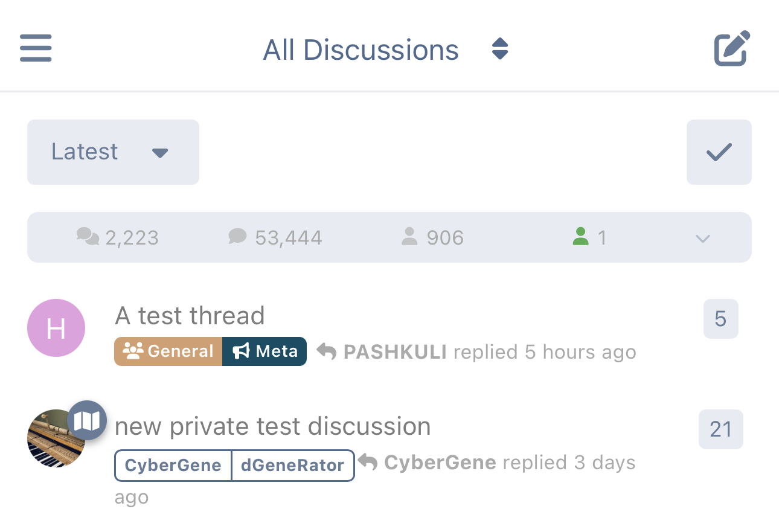Expand the forum statistics bar chevron
The width and height of the screenshot is (779, 532).
702,239
